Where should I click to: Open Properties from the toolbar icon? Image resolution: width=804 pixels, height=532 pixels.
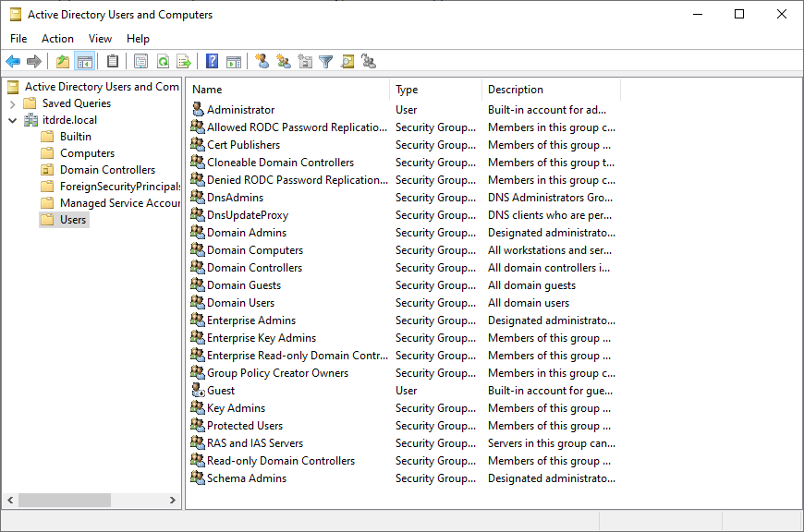tap(141, 62)
